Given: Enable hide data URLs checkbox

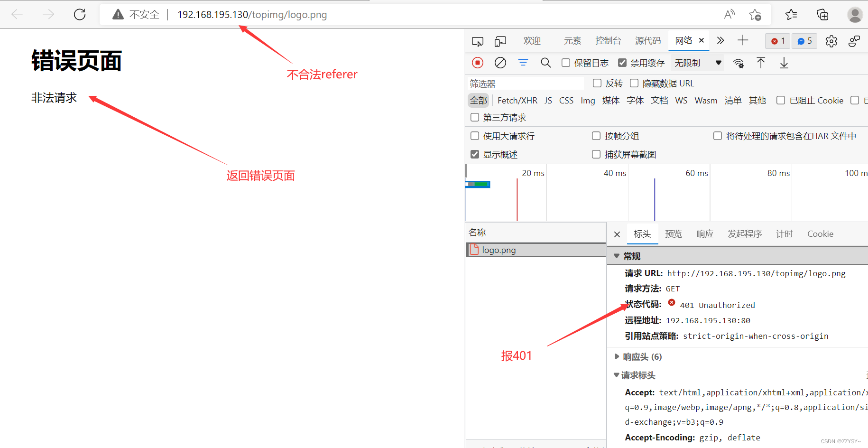Looking at the screenshot, I should pos(634,83).
